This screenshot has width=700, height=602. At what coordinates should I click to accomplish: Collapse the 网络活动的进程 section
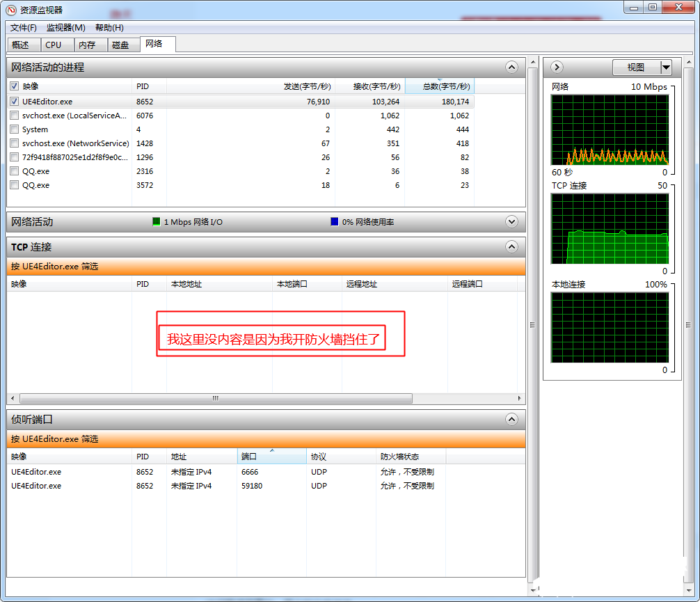click(x=511, y=68)
